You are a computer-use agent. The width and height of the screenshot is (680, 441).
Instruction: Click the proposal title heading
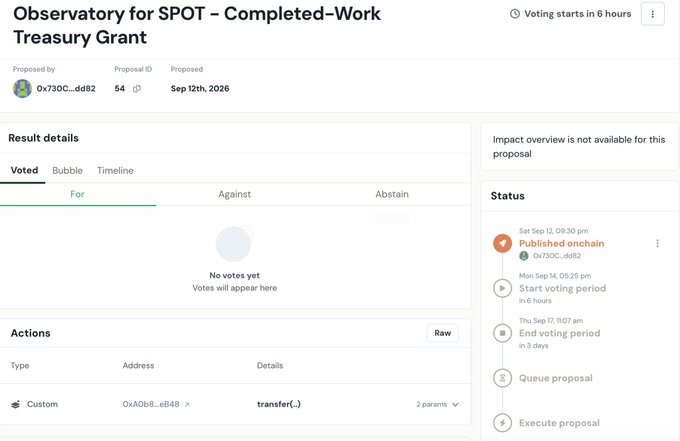[x=197, y=25]
